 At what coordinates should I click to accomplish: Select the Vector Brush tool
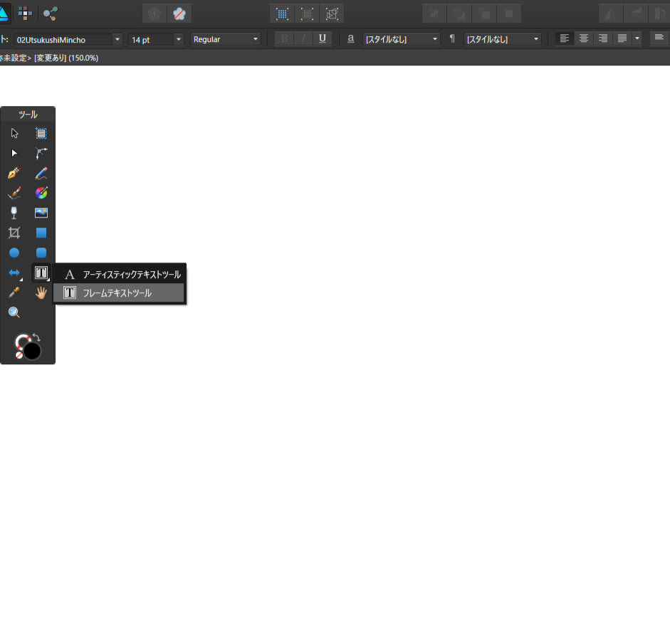coord(14,193)
